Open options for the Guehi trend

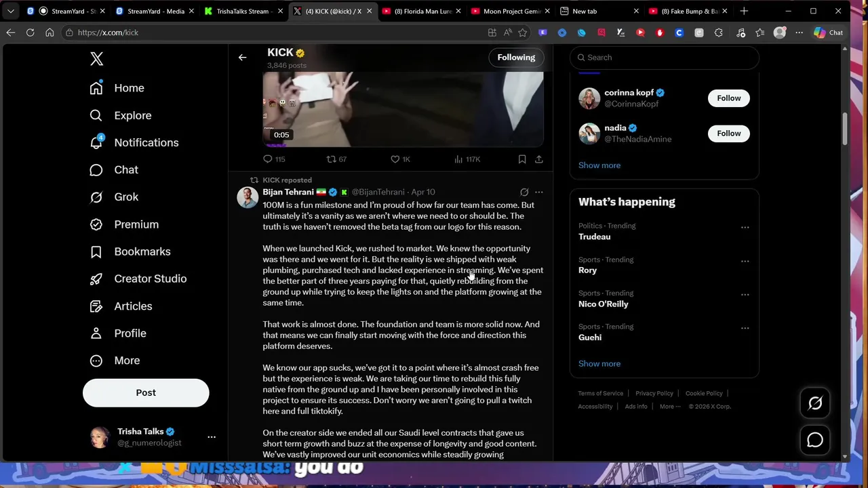[745, 328]
